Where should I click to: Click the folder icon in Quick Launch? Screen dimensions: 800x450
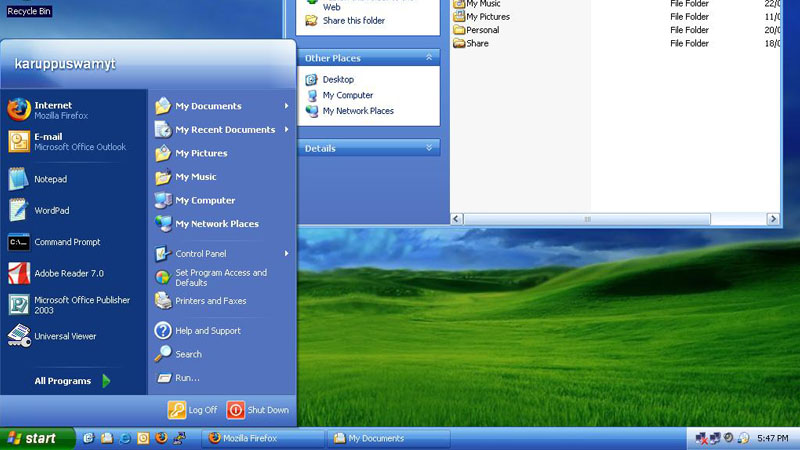107,438
